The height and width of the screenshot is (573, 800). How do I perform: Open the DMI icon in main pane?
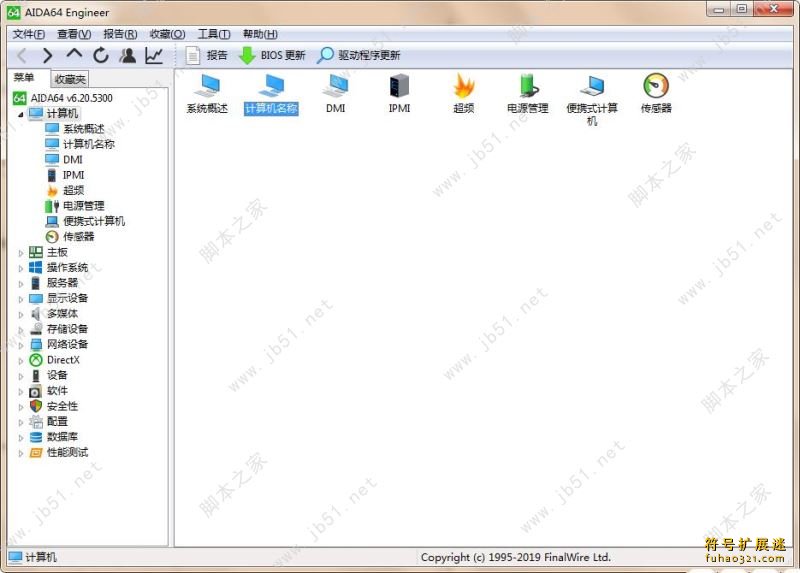click(x=335, y=87)
